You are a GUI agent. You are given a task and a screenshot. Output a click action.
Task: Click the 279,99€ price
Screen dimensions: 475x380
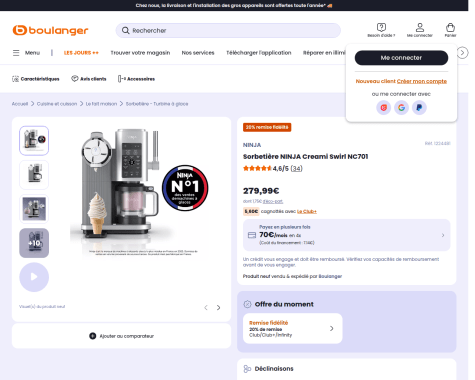pyautogui.click(x=261, y=191)
